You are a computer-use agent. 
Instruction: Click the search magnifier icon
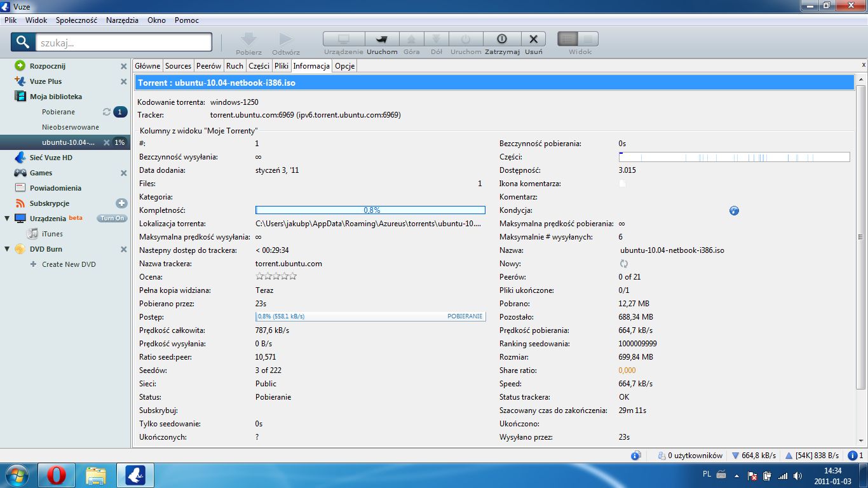click(23, 42)
